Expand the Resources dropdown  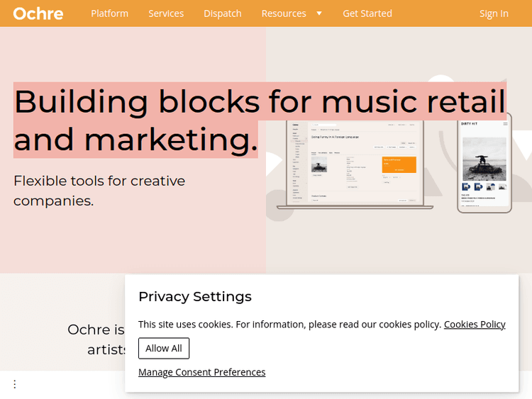point(284,13)
